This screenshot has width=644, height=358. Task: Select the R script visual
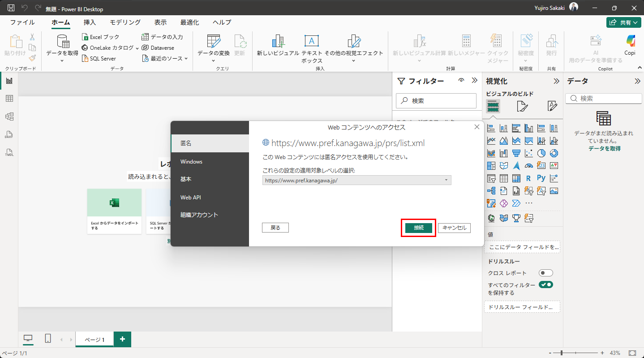tap(528, 178)
